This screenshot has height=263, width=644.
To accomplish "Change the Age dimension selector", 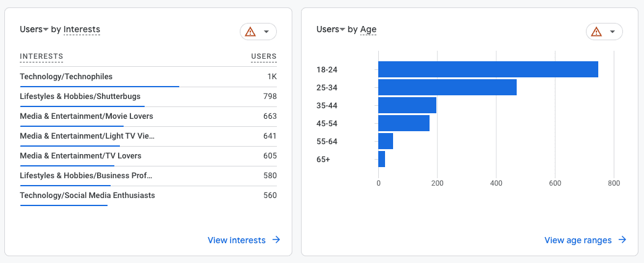I will [x=368, y=29].
